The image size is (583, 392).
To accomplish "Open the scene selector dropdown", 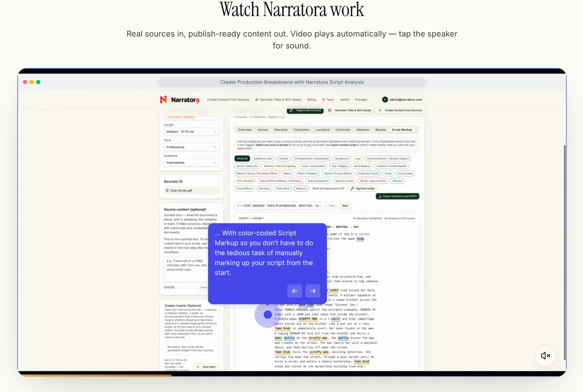I will tap(279, 205).
